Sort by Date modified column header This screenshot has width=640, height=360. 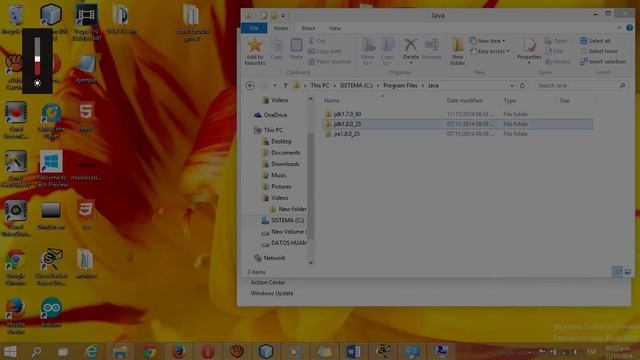[x=464, y=100]
